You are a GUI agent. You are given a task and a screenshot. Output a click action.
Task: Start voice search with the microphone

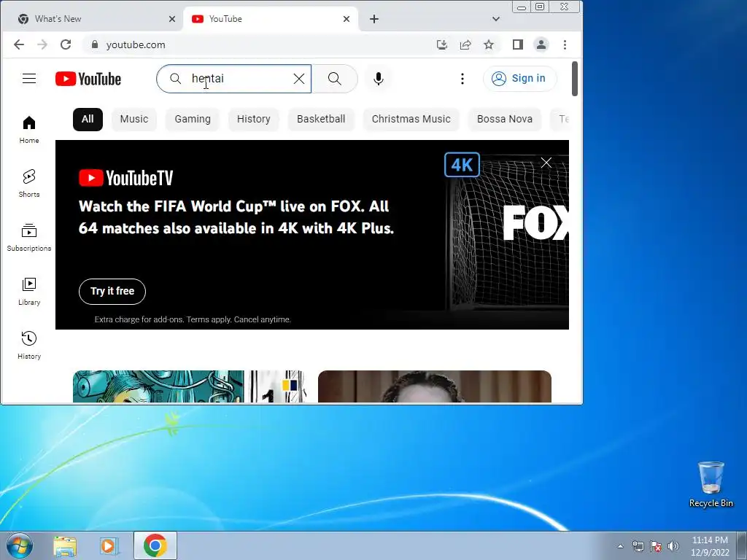379,79
